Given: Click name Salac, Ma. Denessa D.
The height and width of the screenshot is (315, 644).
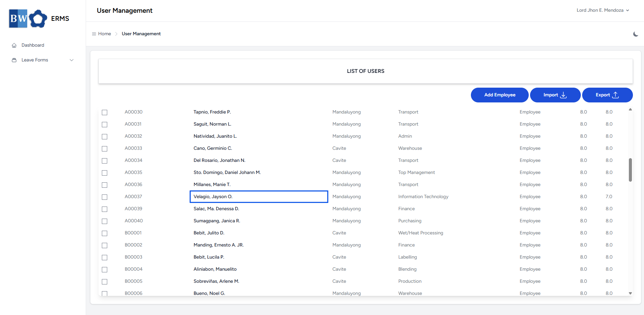Looking at the screenshot, I should [x=216, y=209].
